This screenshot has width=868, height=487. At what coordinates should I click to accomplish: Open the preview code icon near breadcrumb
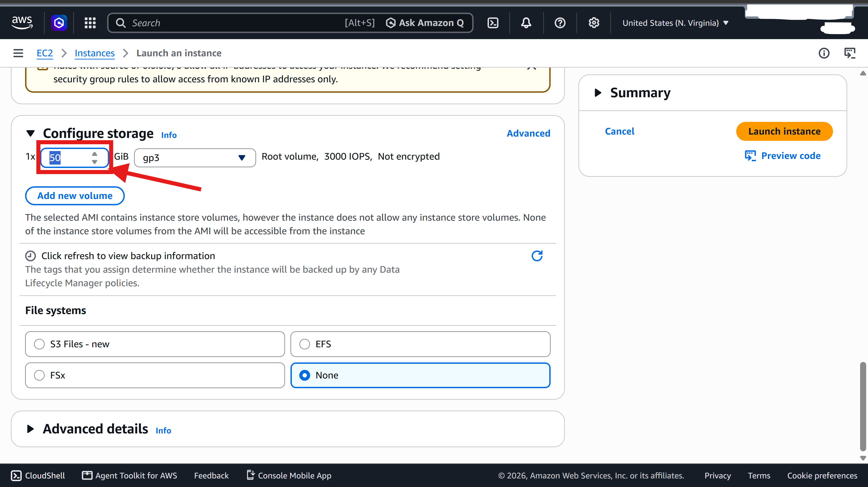pyautogui.click(x=849, y=53)
